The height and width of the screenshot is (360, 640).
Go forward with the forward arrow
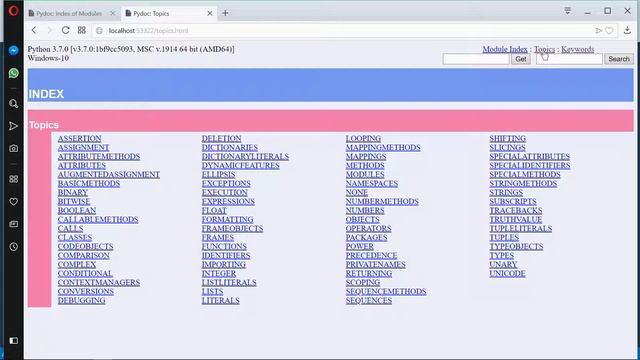click(49, 30)
